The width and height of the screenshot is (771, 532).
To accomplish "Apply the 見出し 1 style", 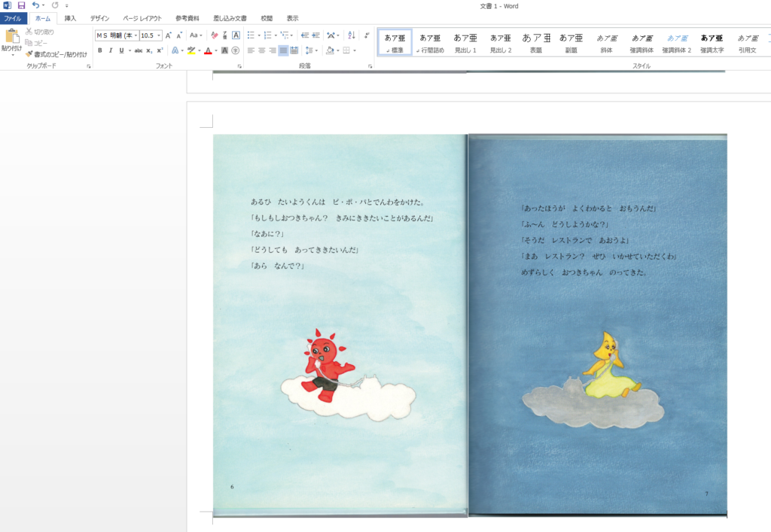I will pos(465,42).
